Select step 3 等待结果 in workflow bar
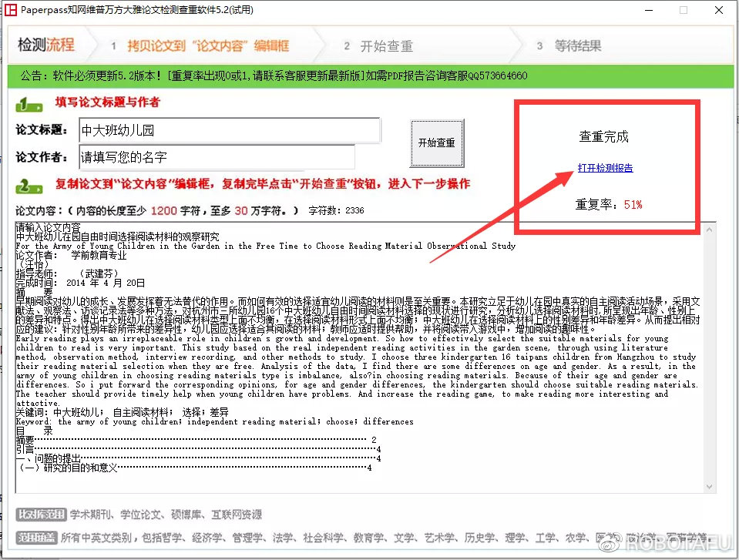739x560 pixels. tap(569, 45)
